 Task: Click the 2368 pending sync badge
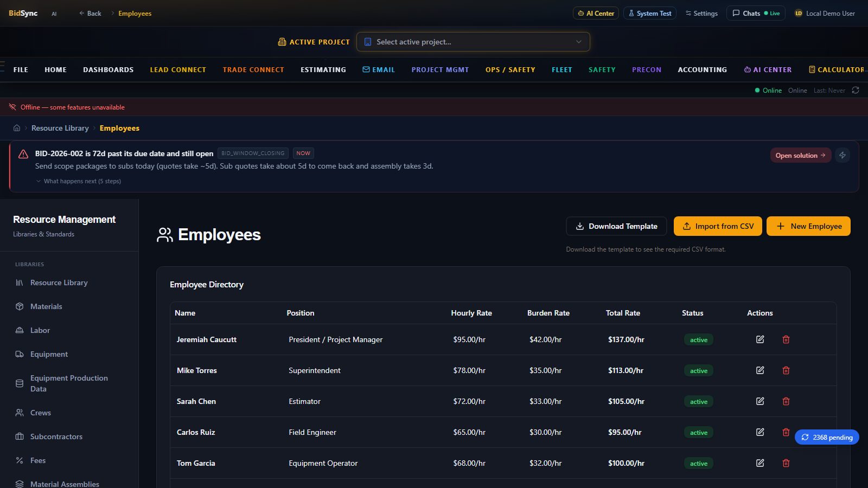point(827,437)
